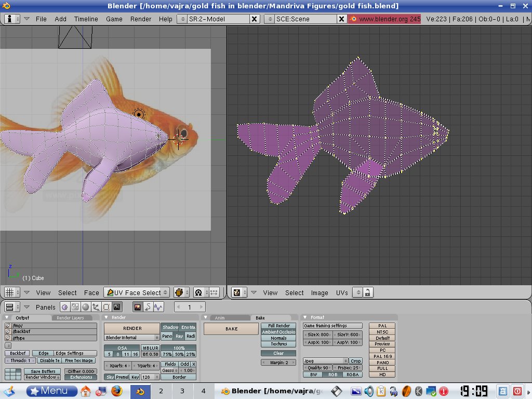Image resolution: width=532 pixels, height=399 pixels.
Task: Click the Object buttons icon in buttons header
Action: point(95,307)
